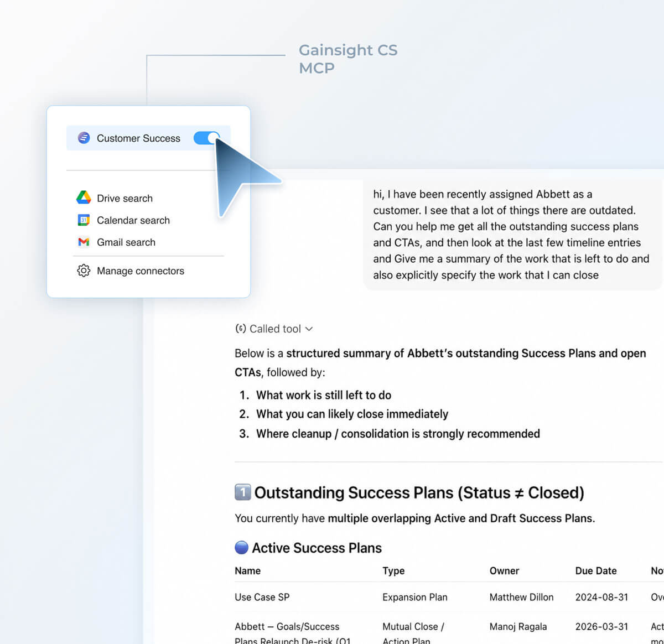This screenshot has height=644, width=664.
Task: Click the Type column header
Action: [393, 570]
